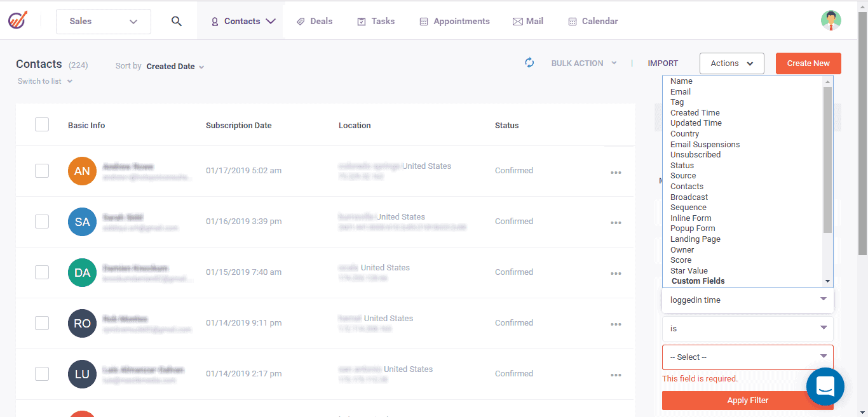Viewport: 868px width, 417px height.
Task: Open Mail via the envelope icon
Action: (516, 21)
